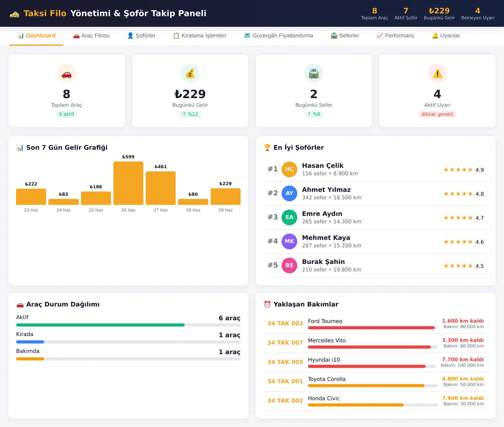Click the MK avatar for Mehmet Kaya
The image size is (504, 427).
pyautogui.click(x=289, y=241)
